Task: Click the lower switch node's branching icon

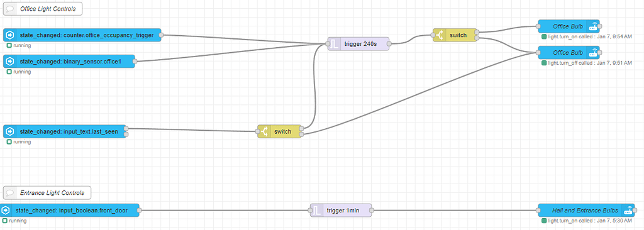Action: pos(265,132)
